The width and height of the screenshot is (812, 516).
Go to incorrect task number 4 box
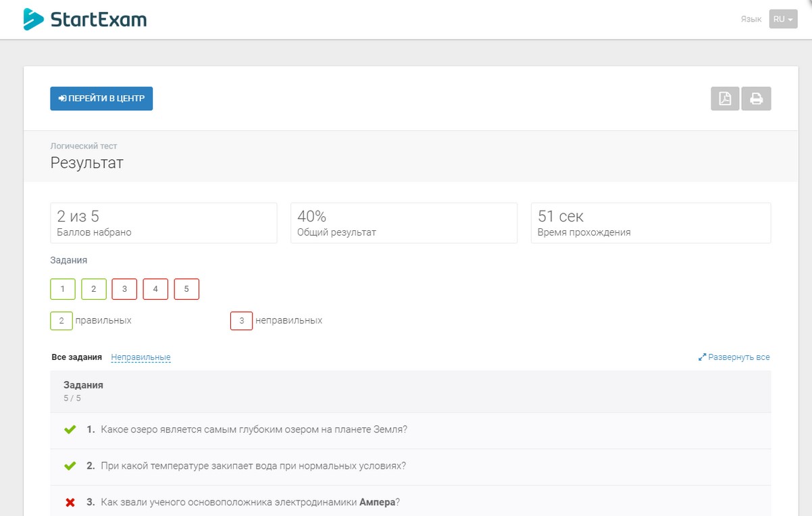(x=155, y=289)
